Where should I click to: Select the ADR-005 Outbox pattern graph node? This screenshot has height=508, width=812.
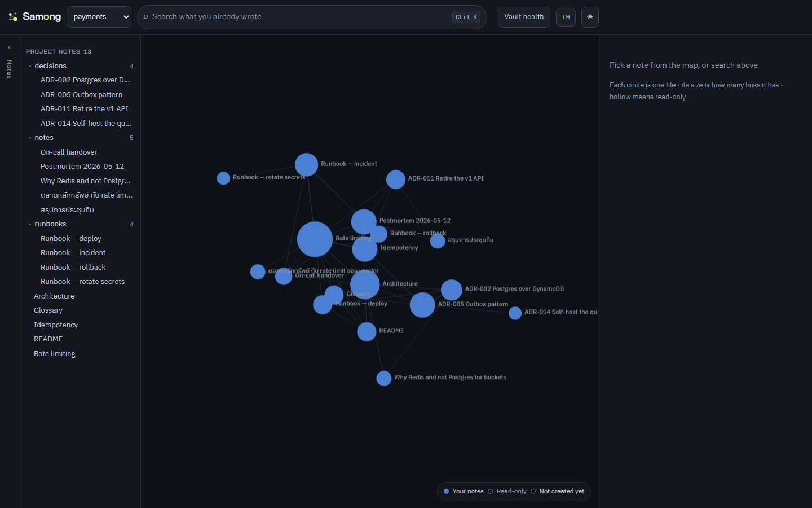422,305
